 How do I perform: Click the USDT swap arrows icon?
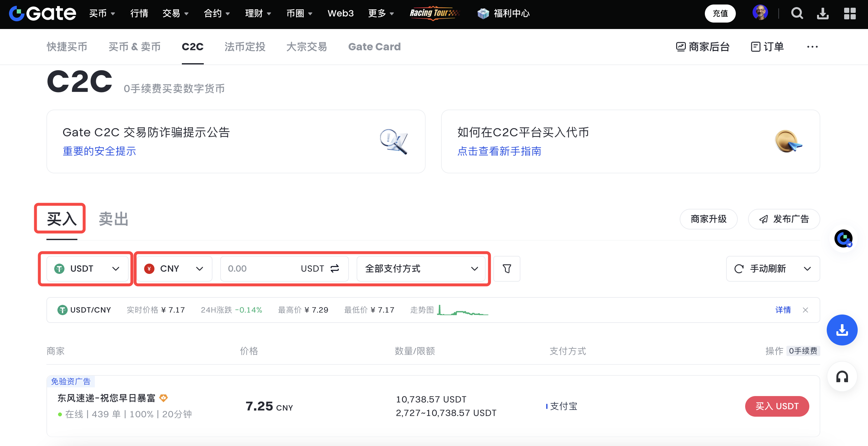point(335,268)
